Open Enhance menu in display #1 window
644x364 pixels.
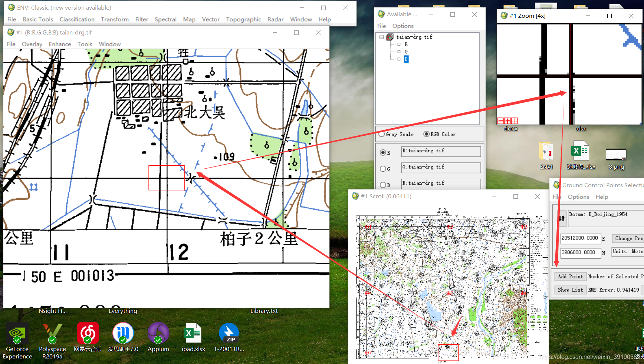click(x=60, y=44)
